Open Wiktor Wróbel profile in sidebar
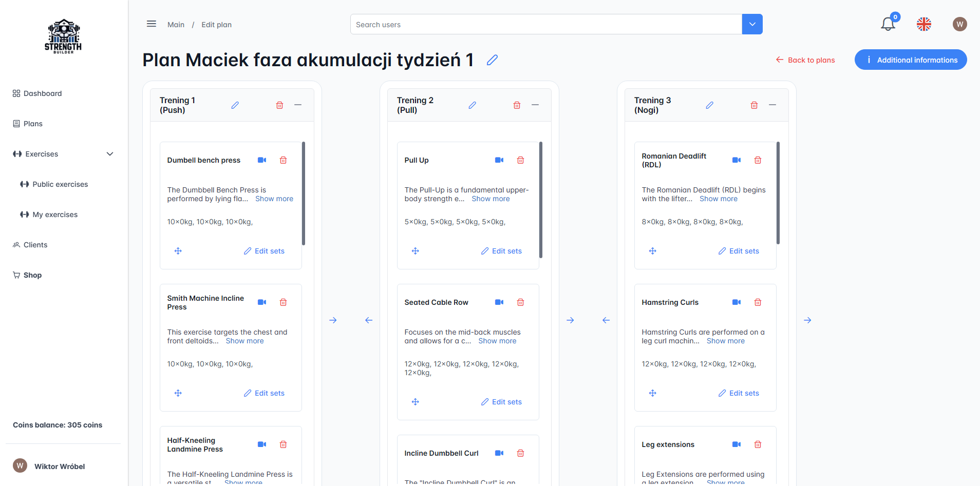 [x=49, y=466]
